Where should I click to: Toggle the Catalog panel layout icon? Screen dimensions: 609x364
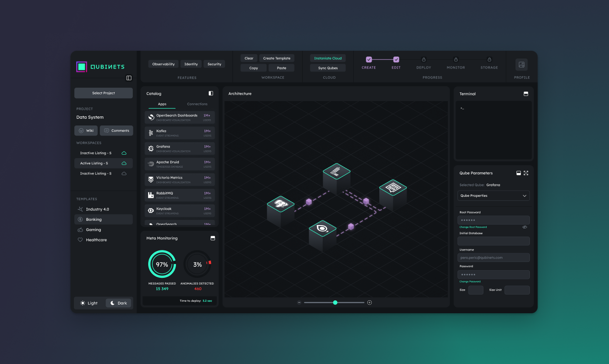pos(211,93)
